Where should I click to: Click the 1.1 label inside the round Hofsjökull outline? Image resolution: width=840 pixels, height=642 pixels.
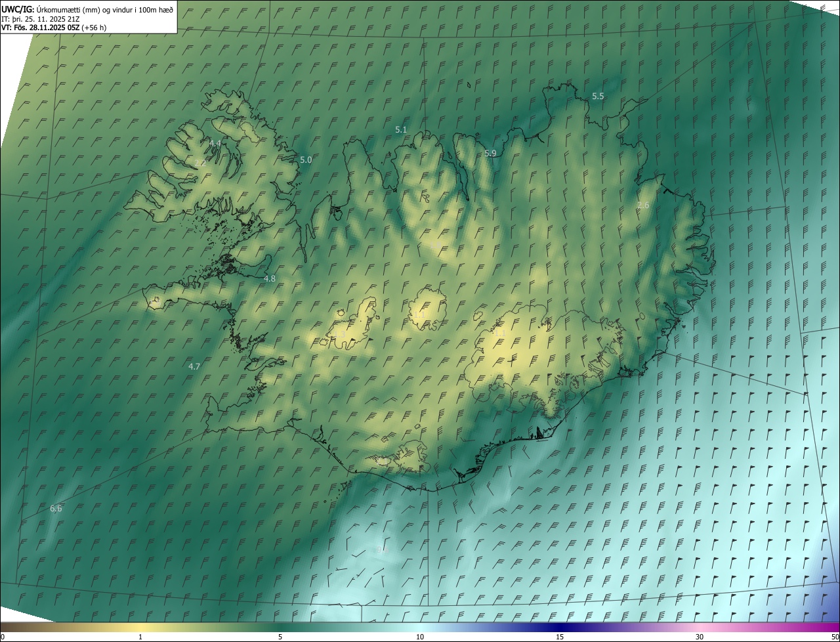click(x=420, y=315)
